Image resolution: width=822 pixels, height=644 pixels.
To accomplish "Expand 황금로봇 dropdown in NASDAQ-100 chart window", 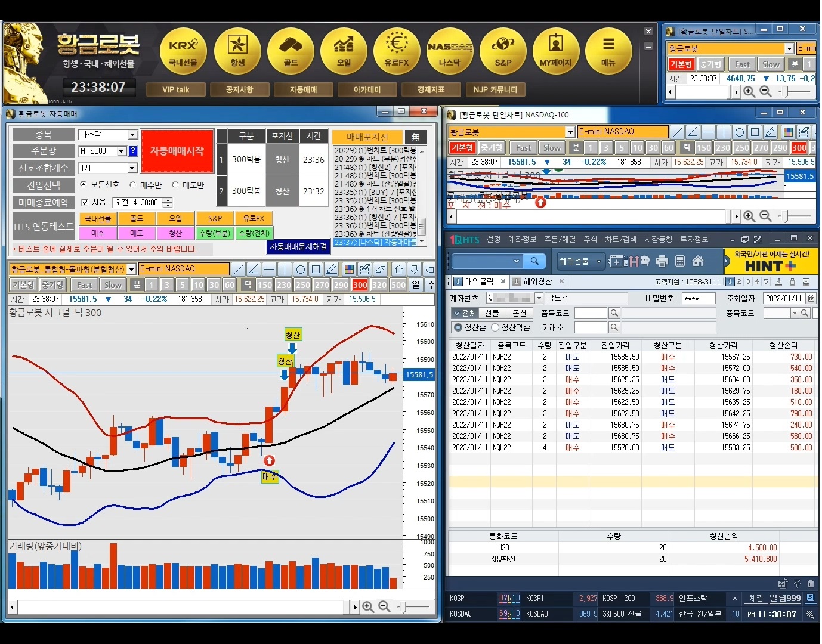I will [570, 132].
